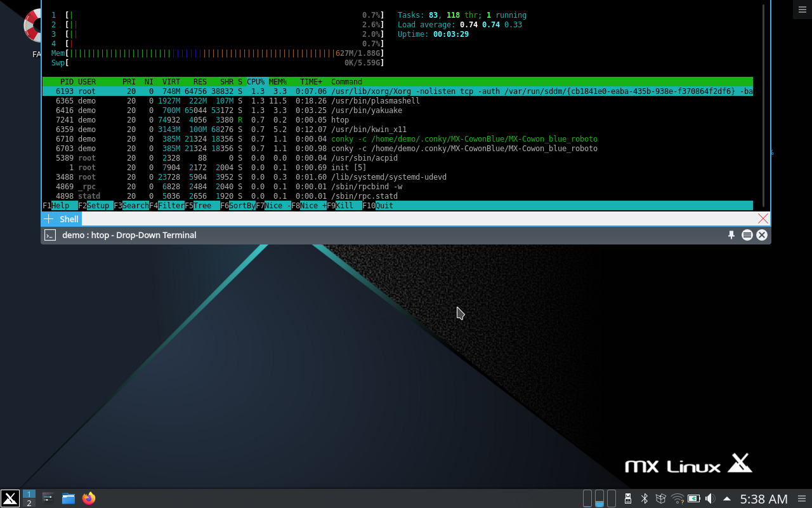Switch to virtual desktop 2 in pager
This screenshot has height=508, width=812.
[x=29, y=502]
